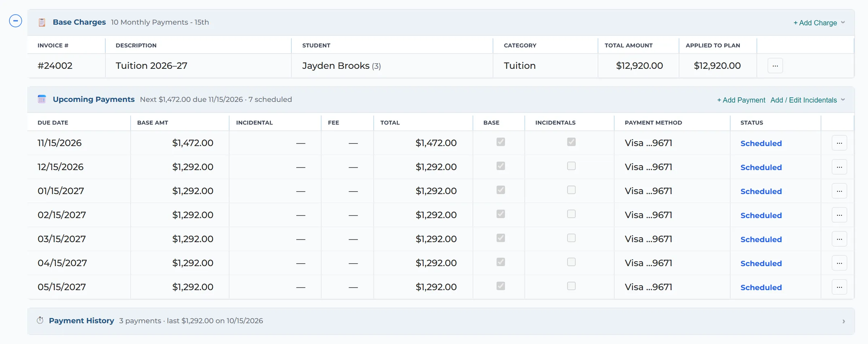
Task: Open row actions for 05/15/2027 payment
Action: (839, 287)
